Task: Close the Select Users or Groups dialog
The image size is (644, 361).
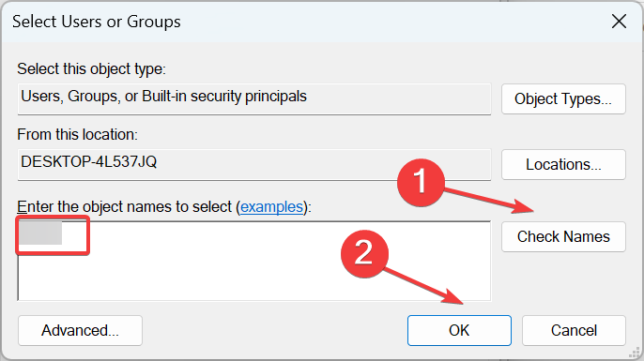Action: click(x=619, y=22)
